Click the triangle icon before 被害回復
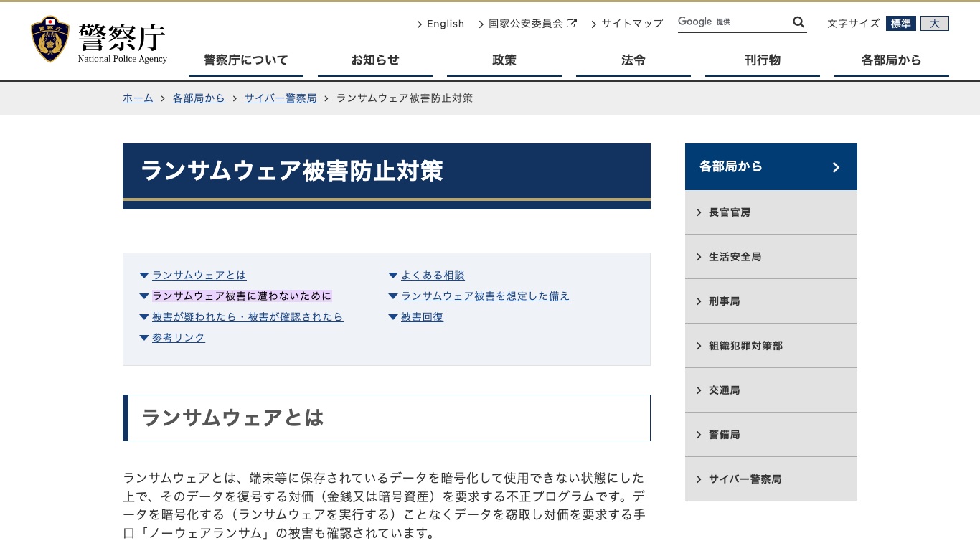The width and height of the screenshot is (980, 551). [393, 317]
